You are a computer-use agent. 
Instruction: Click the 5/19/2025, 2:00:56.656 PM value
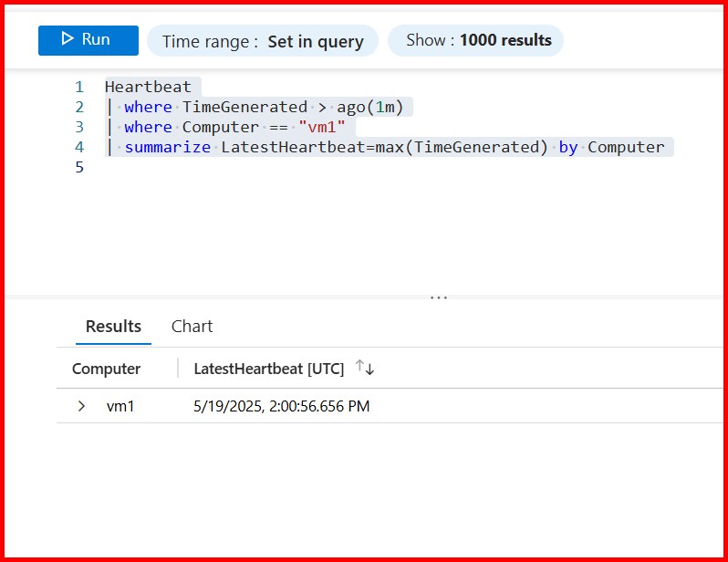tap(281, 406)
